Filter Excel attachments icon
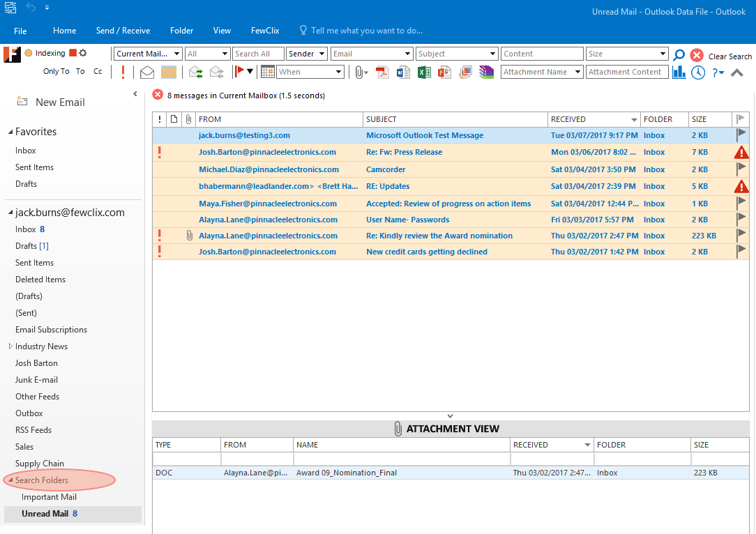The height and width of the screenshot is (534, 756). (x=424, y=73)
